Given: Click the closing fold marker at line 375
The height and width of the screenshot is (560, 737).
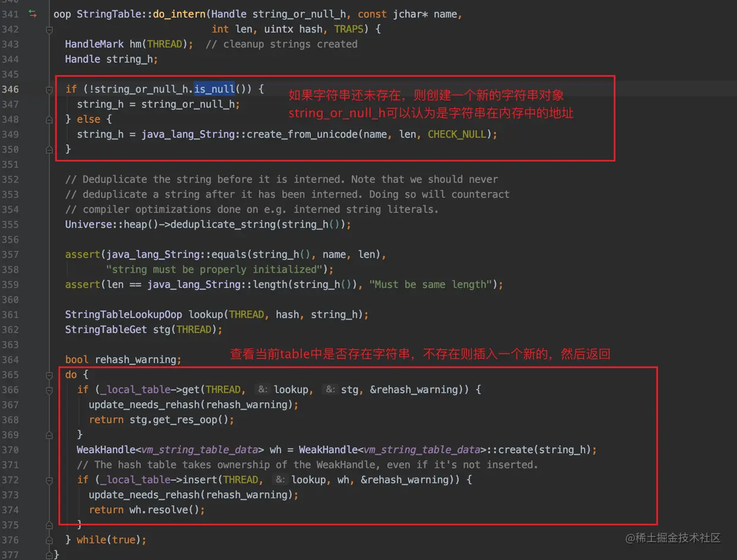Looking at the screenshot, I should 50,525.
